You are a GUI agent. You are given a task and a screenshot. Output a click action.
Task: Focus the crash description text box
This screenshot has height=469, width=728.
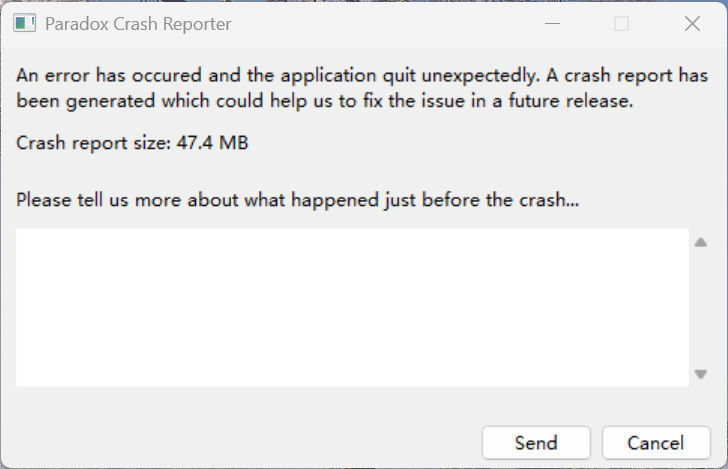tap(352, 307)
